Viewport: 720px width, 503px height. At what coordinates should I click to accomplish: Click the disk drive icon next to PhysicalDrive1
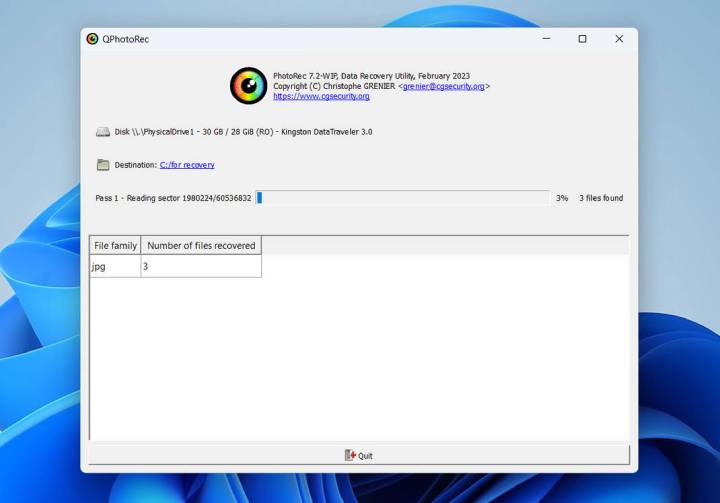point(103,132)
